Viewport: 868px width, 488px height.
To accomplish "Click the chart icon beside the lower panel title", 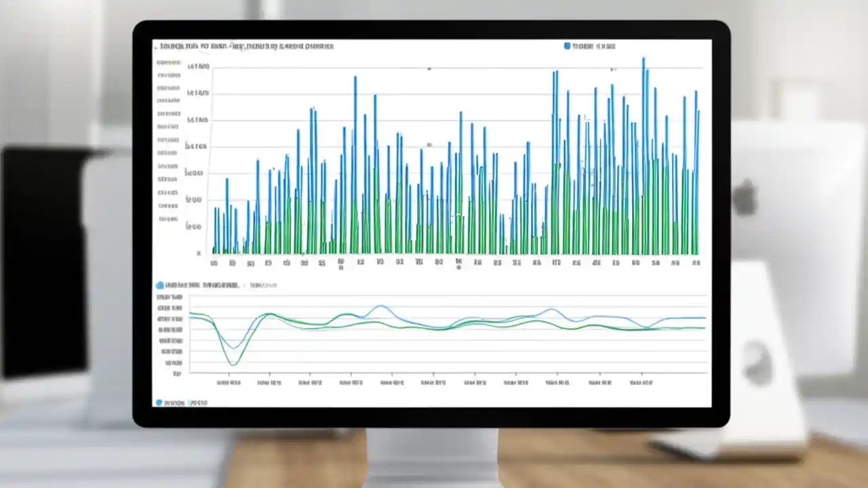I will [160, 285].
